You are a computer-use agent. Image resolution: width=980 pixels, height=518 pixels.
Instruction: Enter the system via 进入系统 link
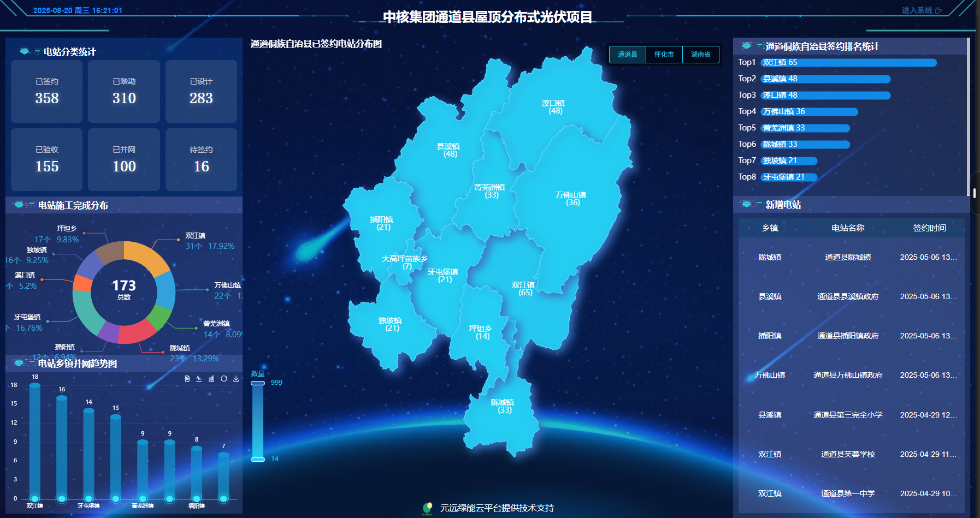[x=917, y=10]
